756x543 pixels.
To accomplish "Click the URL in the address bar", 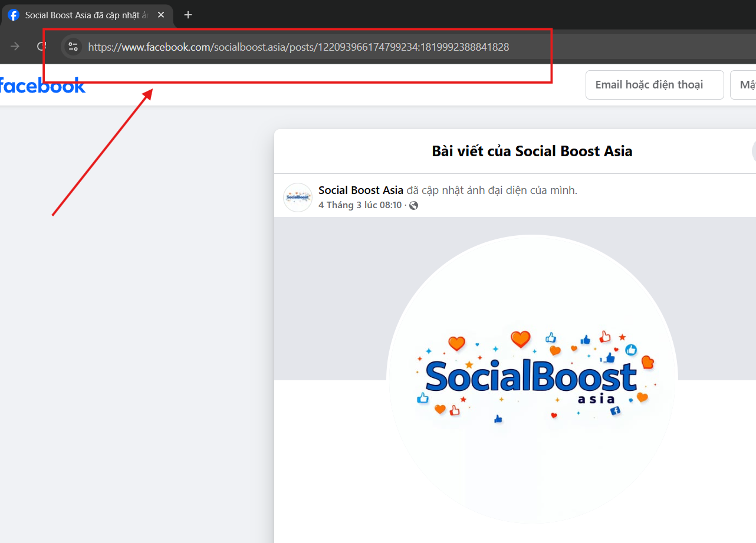I will click(298, 47).
